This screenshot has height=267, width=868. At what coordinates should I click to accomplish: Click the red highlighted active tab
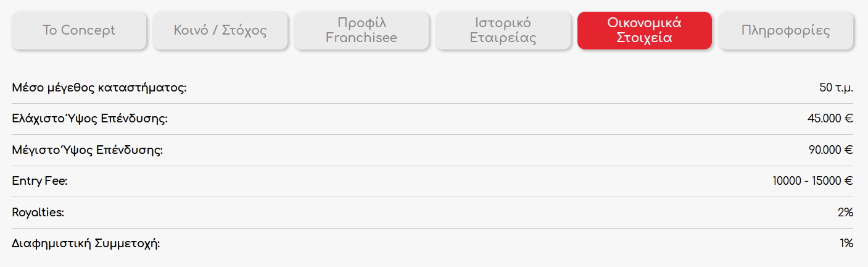(x=644, y=30)
